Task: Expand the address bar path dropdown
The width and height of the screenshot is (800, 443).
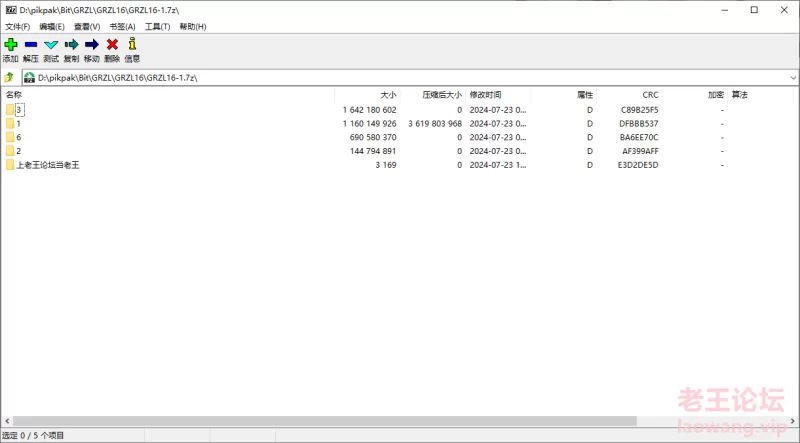Action: tap(793, 78)
